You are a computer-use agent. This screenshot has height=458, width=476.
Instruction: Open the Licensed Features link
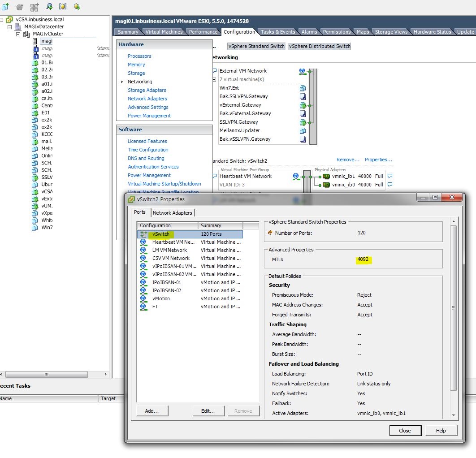(x=147, y=141)
